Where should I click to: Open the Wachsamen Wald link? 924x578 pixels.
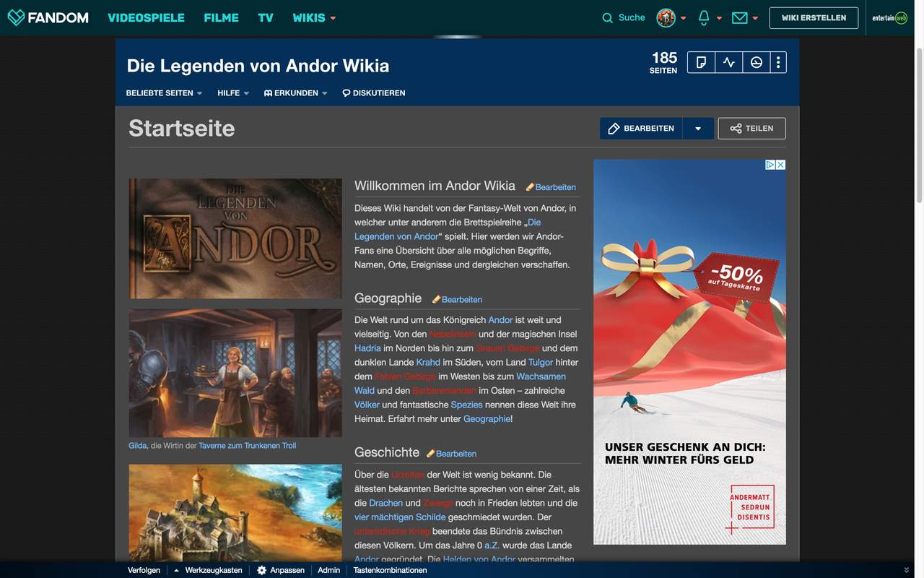click(460, 384)
